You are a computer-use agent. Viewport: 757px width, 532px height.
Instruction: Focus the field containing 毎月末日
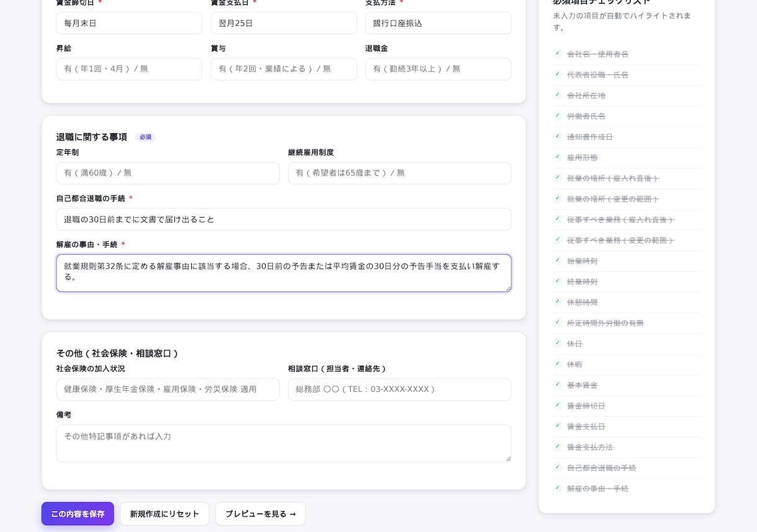point(129,23)
